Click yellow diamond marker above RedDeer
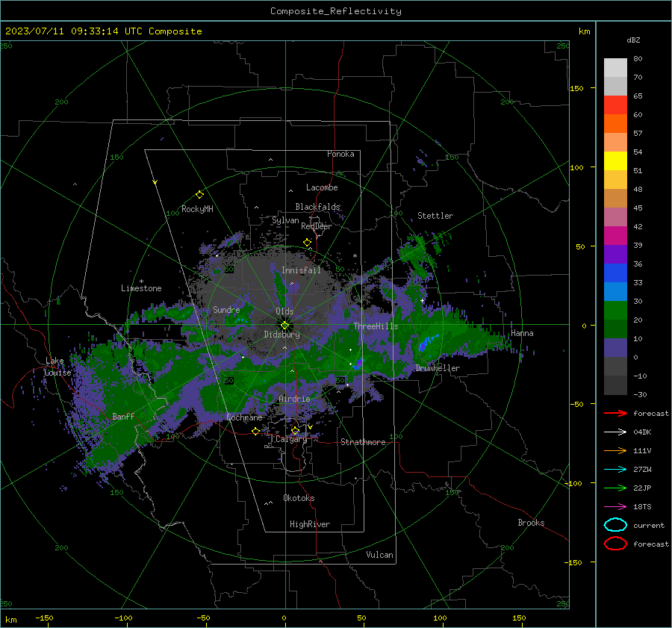672x628 pixels. [x=307, y=243]
